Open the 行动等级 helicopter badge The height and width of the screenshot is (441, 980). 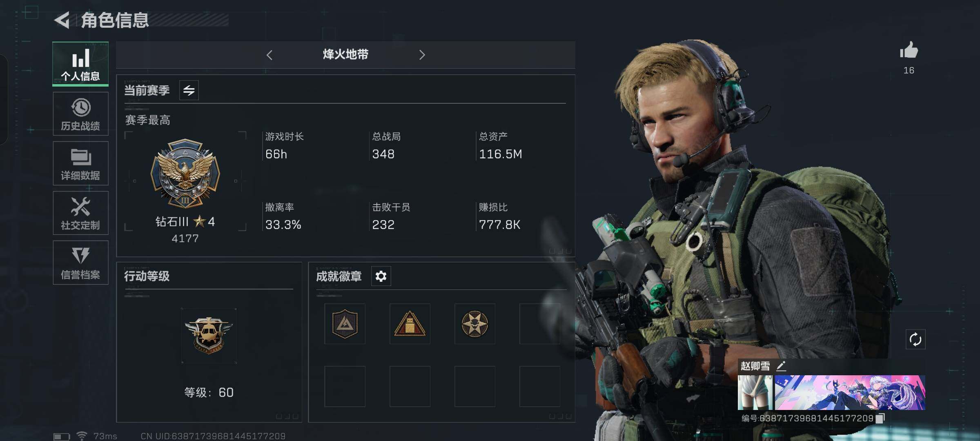point(209,336)
